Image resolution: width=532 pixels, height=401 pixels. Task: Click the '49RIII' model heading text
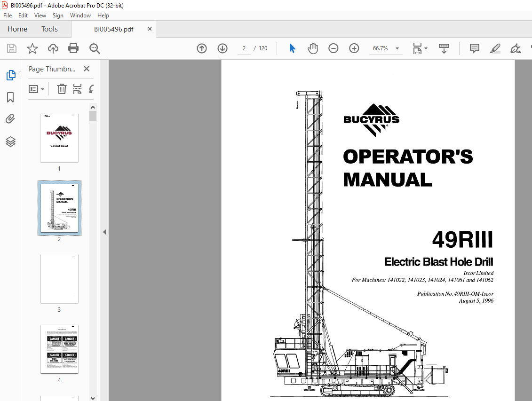click(x=462, y=240)
